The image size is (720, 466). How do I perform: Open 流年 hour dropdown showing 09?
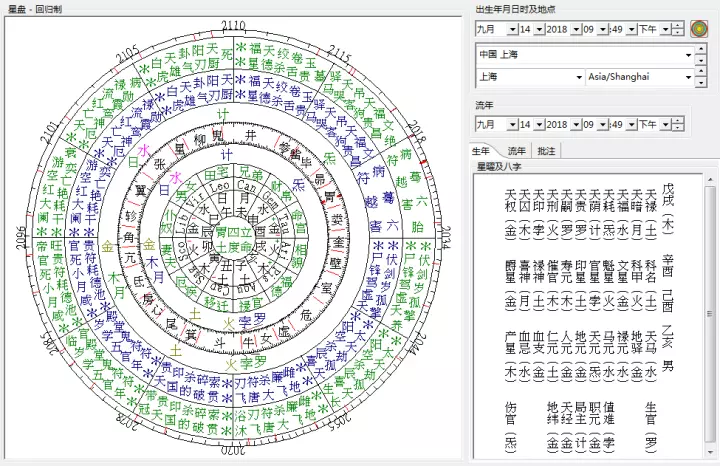click(x=603, y=125)
